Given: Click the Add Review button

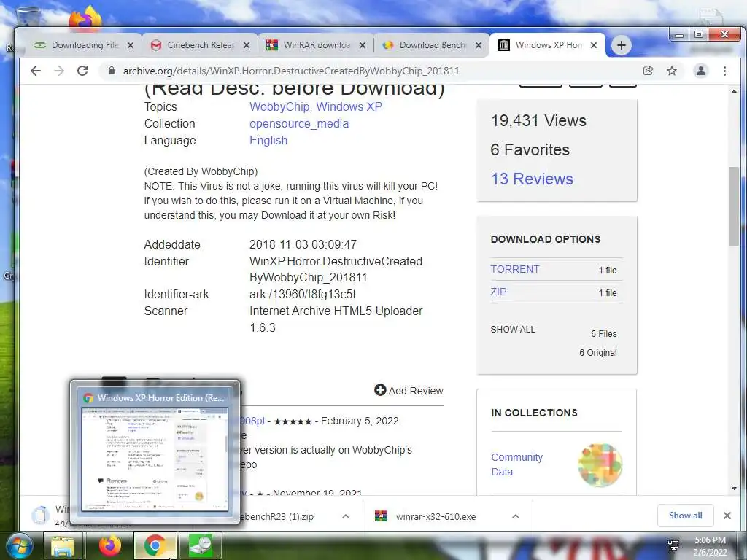Looking at the screenshot, I should [409, 391].
